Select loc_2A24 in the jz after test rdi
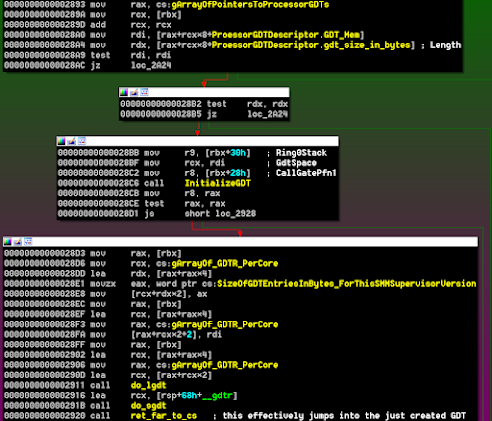Image resolution: width=492 pixels, height=421 pixels. pyautogui.click(x=151, y=65)
